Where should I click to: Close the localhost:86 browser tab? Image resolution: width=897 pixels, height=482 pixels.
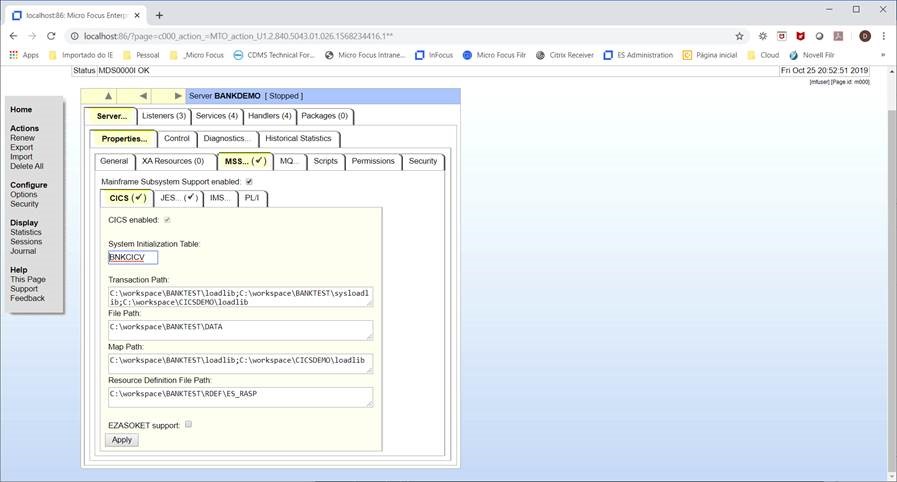click(137, 15)
